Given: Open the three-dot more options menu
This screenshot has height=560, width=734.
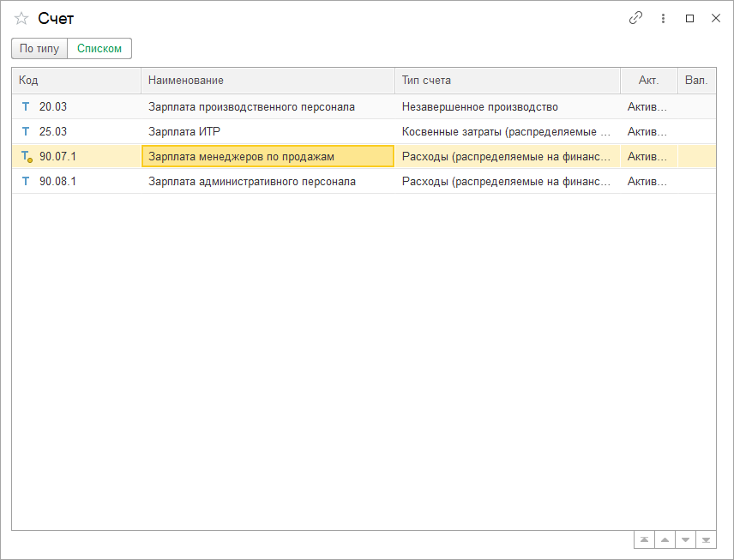Looking at the screenshot, I should [663, 18].
